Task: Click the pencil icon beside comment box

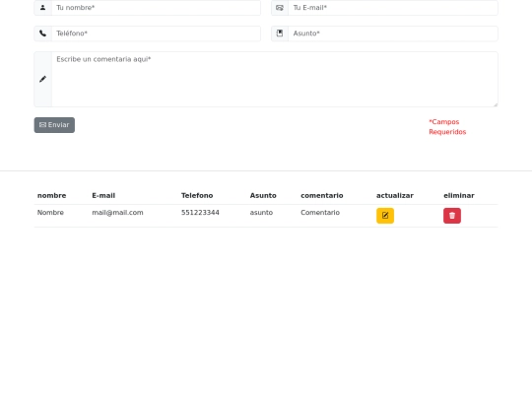Action: [42, 79]
